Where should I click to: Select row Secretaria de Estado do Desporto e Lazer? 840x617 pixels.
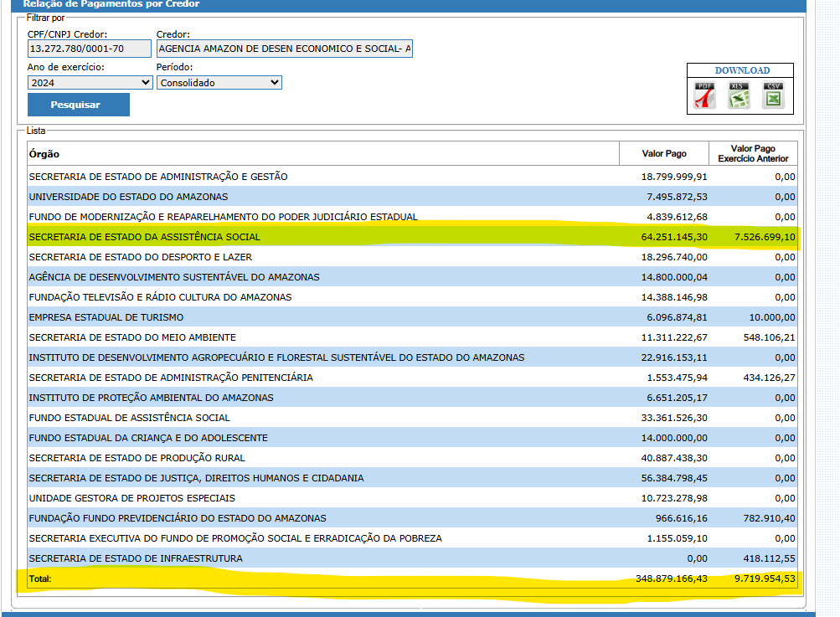click(x=412, y=257)
